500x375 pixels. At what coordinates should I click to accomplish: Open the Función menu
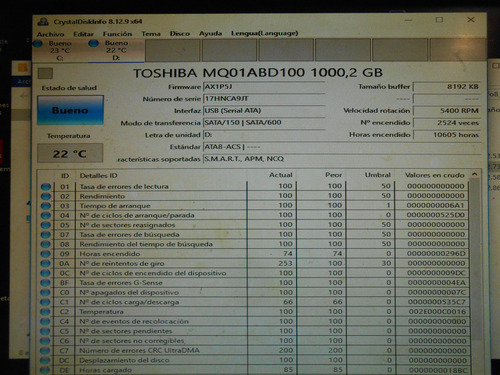coord(117,34)
